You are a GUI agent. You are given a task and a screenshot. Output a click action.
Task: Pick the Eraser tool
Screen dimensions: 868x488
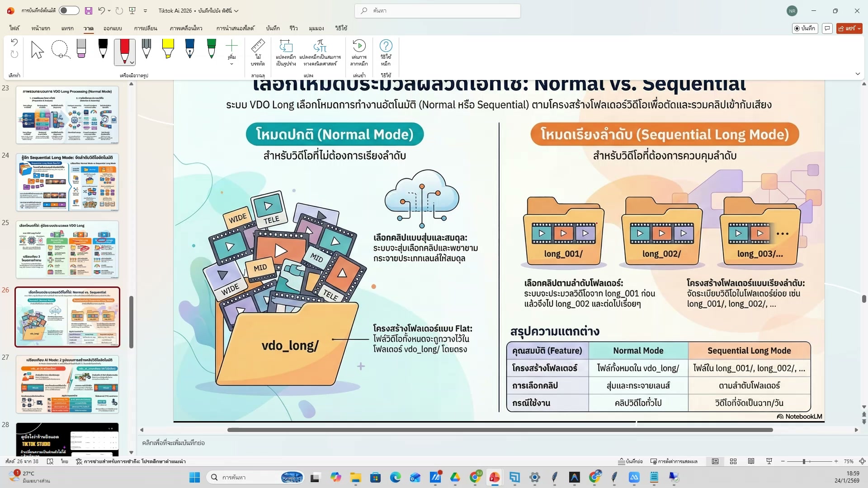81,49
